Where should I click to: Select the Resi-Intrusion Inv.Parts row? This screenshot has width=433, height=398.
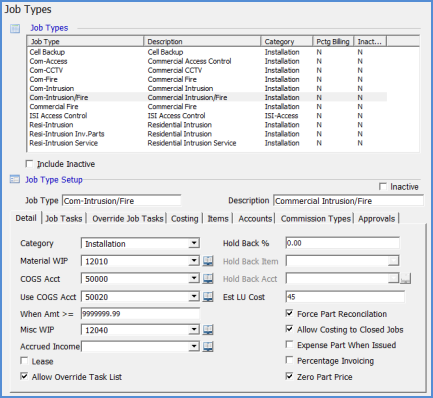coord(207,134)
